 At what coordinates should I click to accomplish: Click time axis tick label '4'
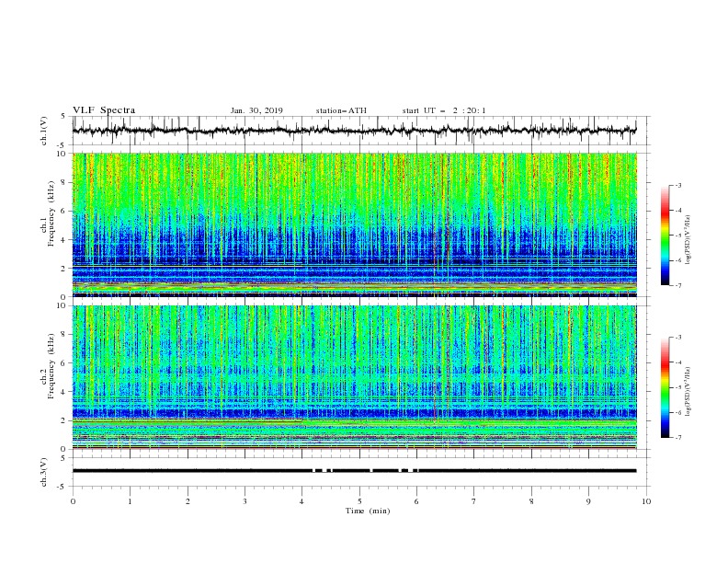point(302,501)
